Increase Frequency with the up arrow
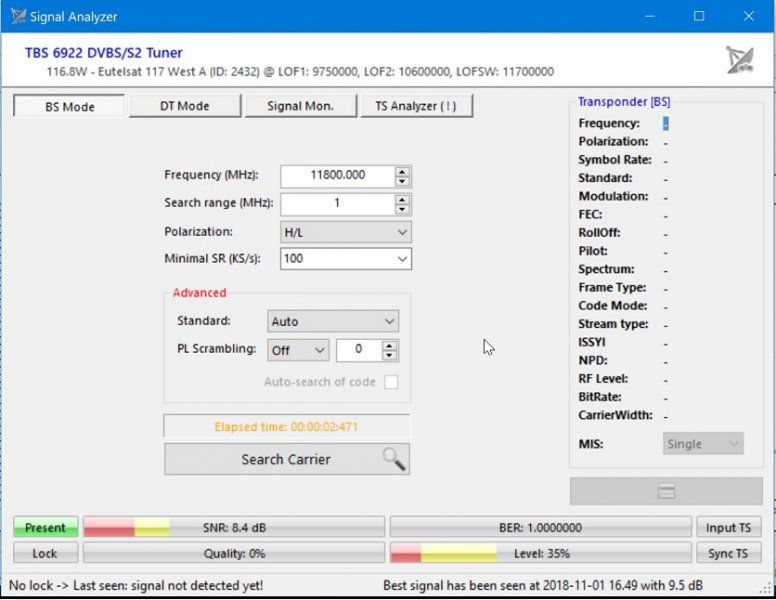This screenshot has width=776, height=600. pos(402,171)
